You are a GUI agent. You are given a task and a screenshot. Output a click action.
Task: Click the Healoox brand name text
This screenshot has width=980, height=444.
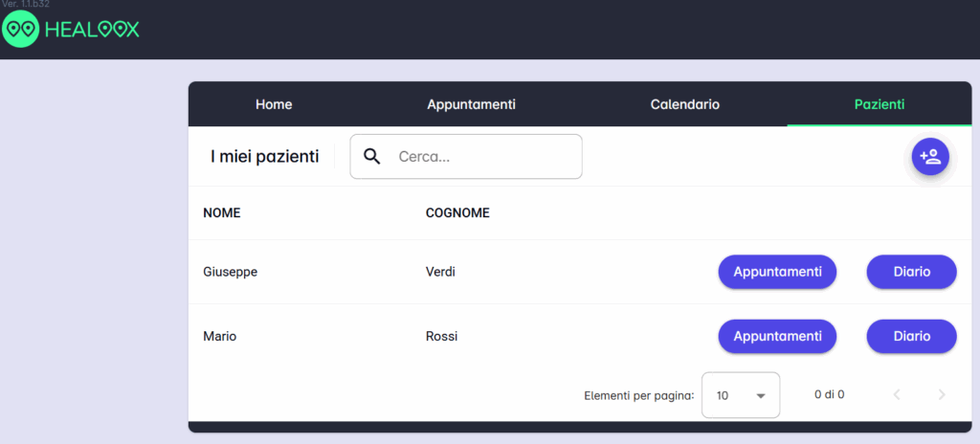pos(92,30)
